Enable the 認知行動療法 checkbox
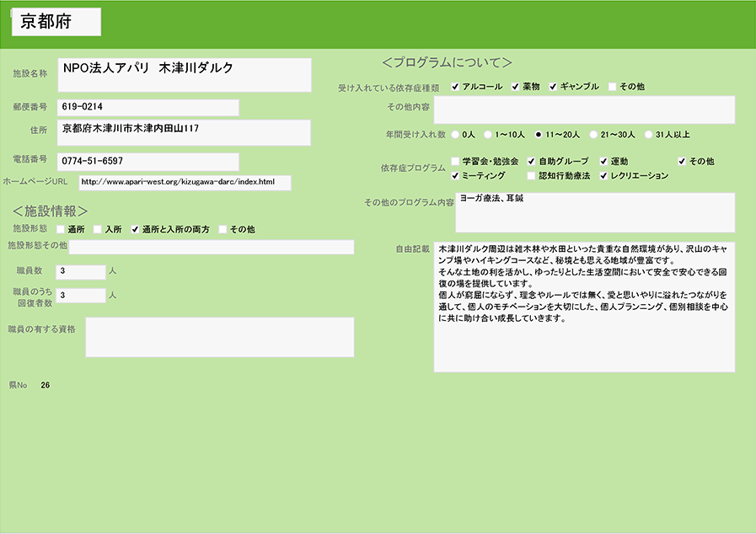Screen dimensions: 756x534 point(532,176)
